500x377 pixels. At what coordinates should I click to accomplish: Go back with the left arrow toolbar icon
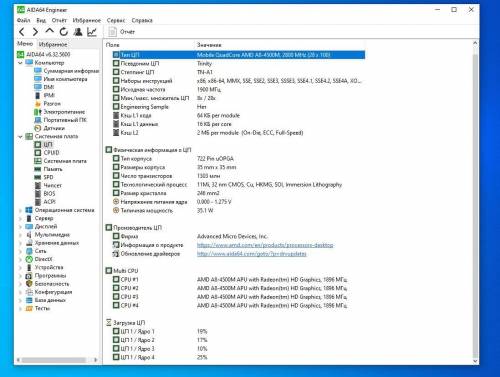coord(22,32)
